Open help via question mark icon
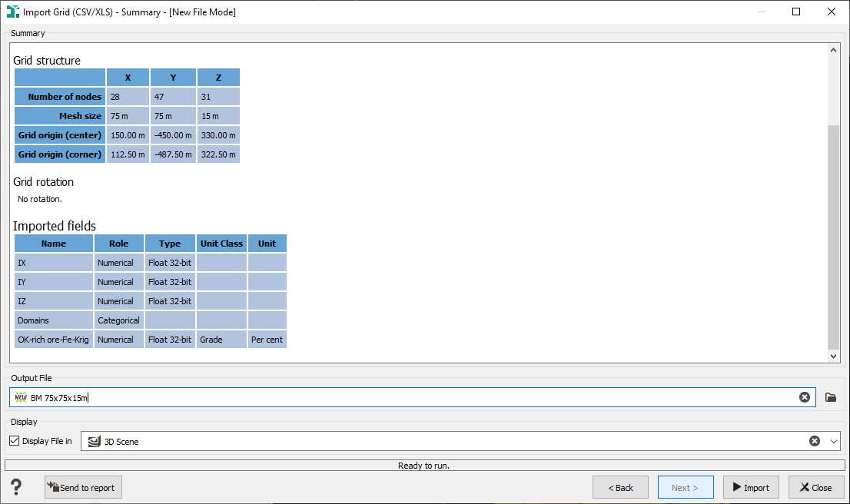850x504 pixels. (16, 486)
